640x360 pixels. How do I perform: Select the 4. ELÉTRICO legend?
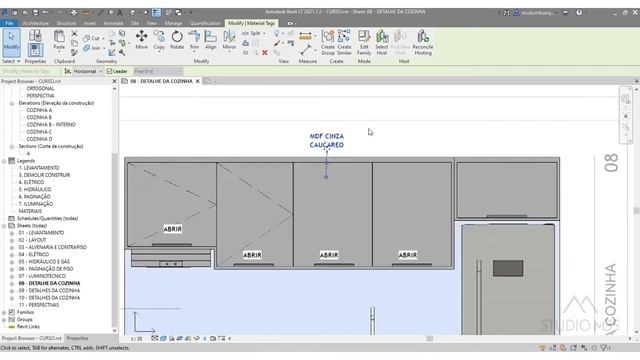31,182
